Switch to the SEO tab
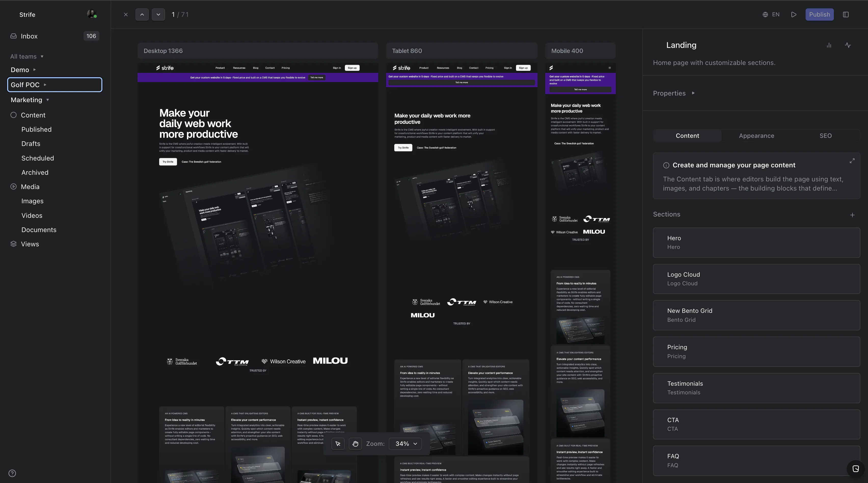 click(825, 136)
